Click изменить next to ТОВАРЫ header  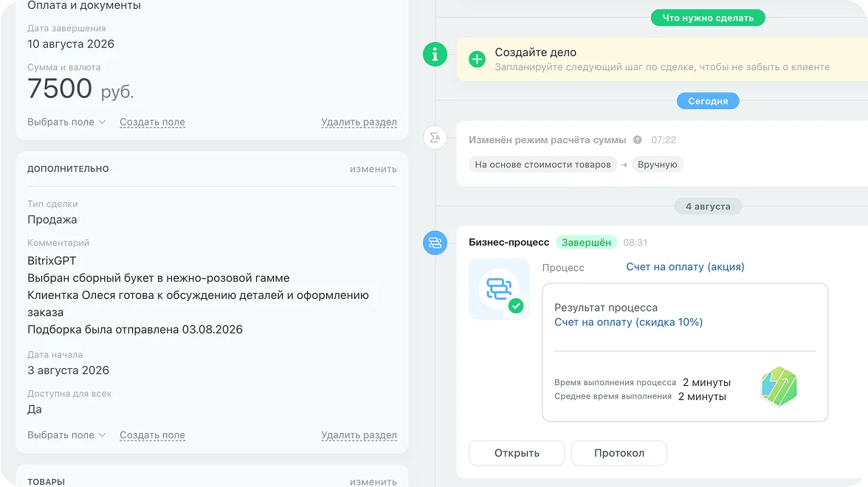click(373, 482)
